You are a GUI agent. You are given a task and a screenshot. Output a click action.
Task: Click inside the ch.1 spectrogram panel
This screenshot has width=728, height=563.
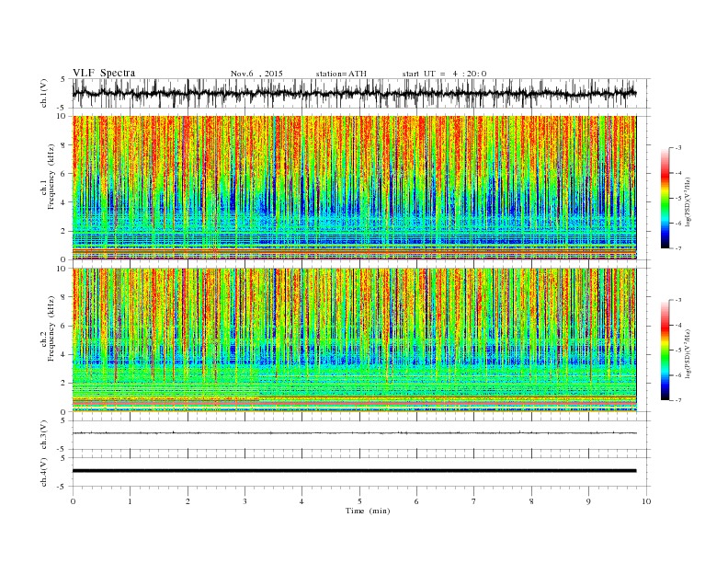[354, 188]
